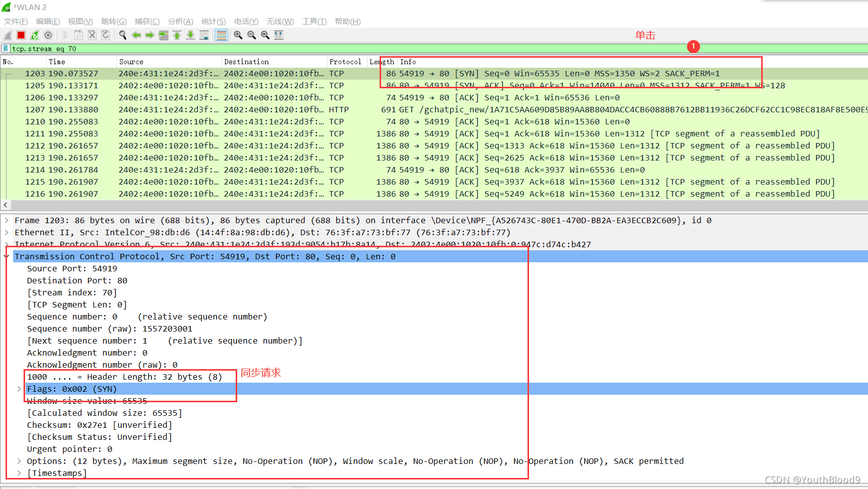
Task: Click the open capture file icon
Action: (65, 35)
